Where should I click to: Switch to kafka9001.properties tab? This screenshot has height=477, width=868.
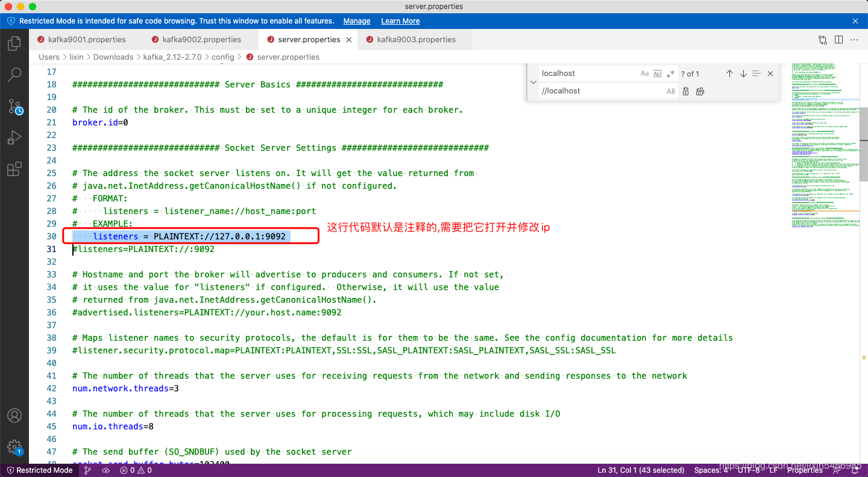pos(87,40)
